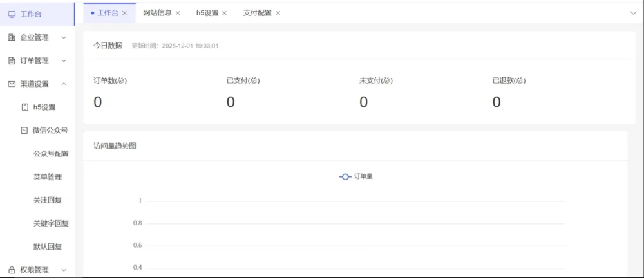The height and width of the screenshot is (278, 644).
Task: Switch to the 工作台 tab
Action: (x=109, y=13)
